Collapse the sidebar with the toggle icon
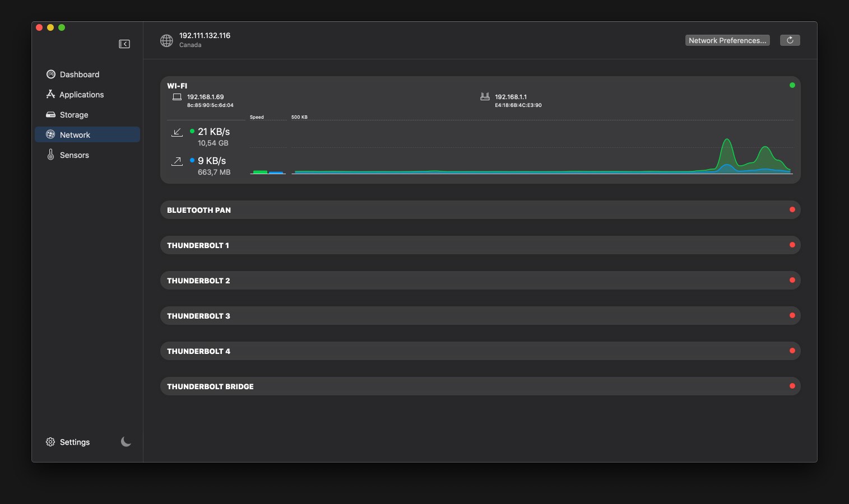 [x=124, y=44]
